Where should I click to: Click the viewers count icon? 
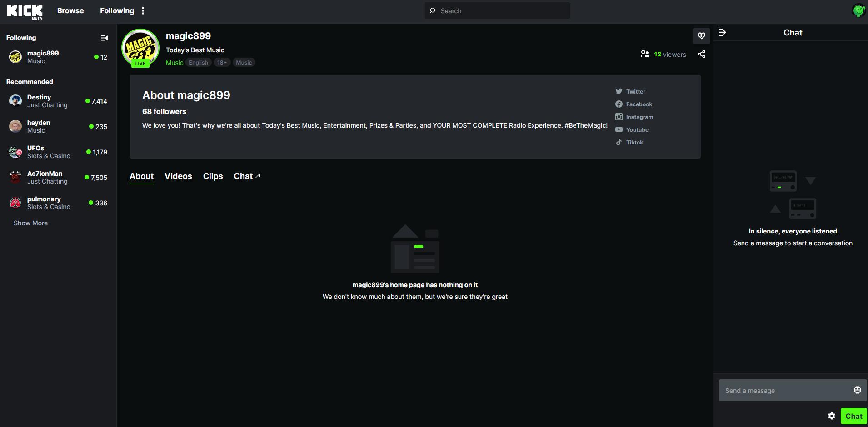(x=644, y=54)
